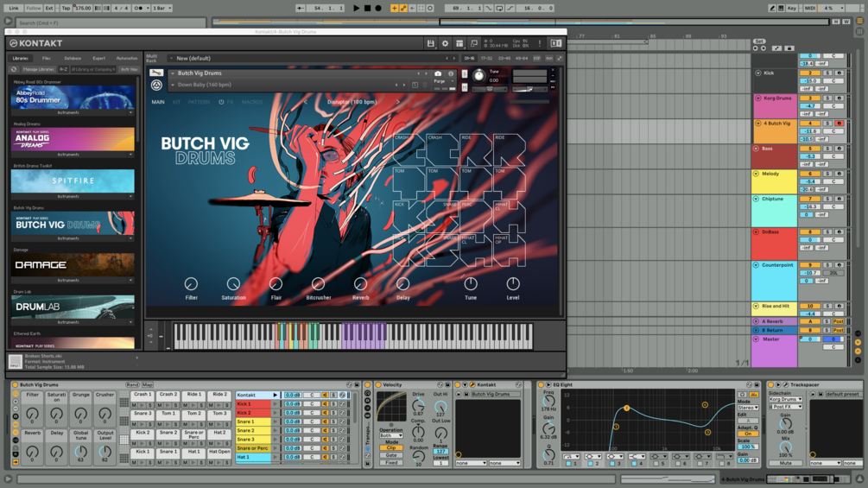The width and height of the screenshot is (868, 488).
Task: Arm the transport Record button
Action: pos(378,9)
